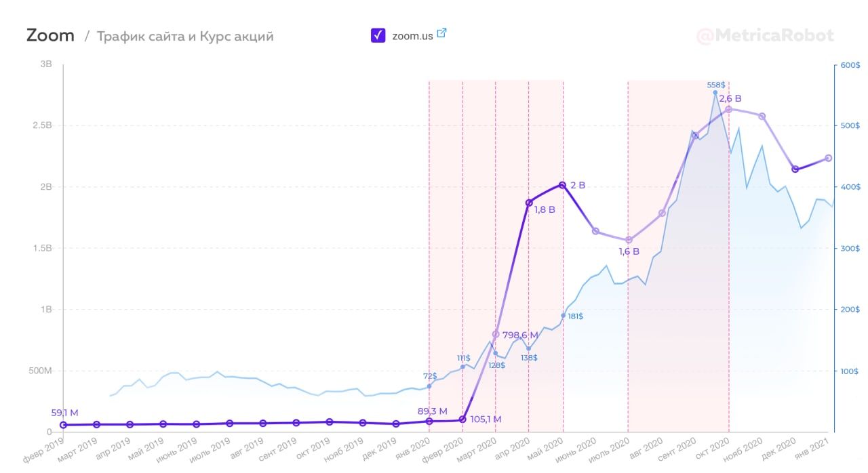Viewport: 868px width, 473px height.
Task: Select the 2,6 B traffic peak point
Action: click(729, 109)
